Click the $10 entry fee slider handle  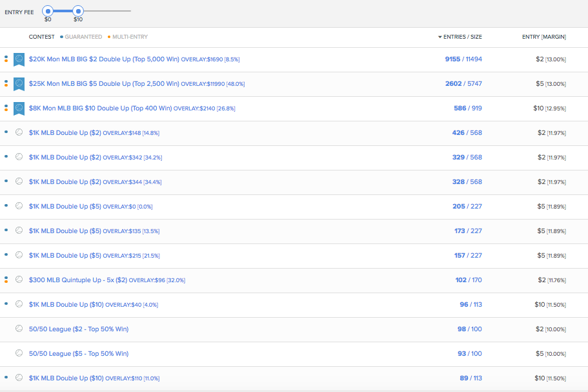coord(78,11)
